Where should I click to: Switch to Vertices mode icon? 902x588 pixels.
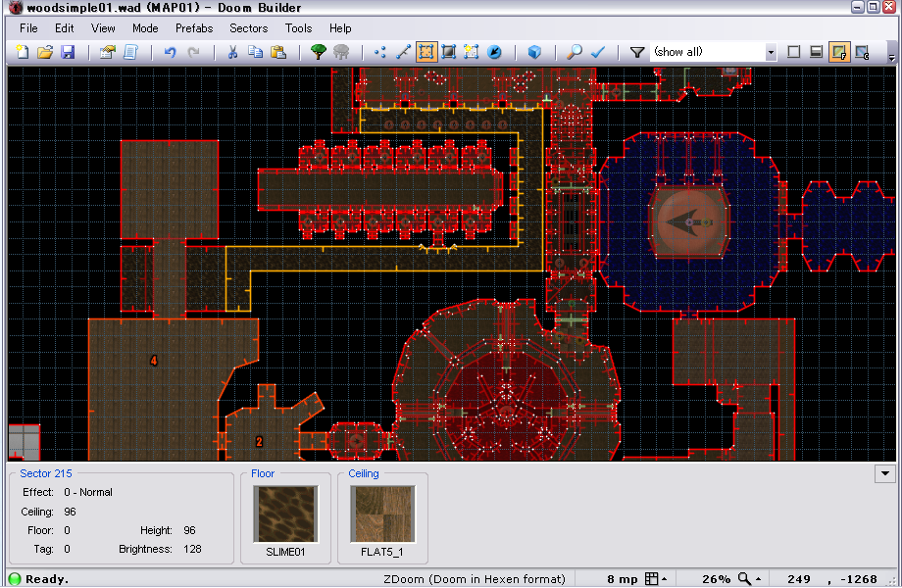point(380,52)
